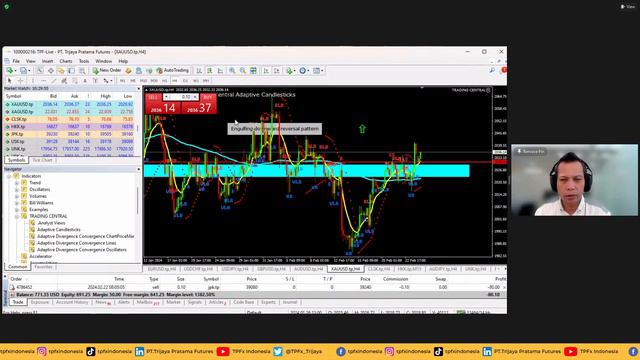Viewport: 640px width, 360px height.
Task: Increase one-click trade volume arrow
Action: pyautogui.click(x=196, y=97)
